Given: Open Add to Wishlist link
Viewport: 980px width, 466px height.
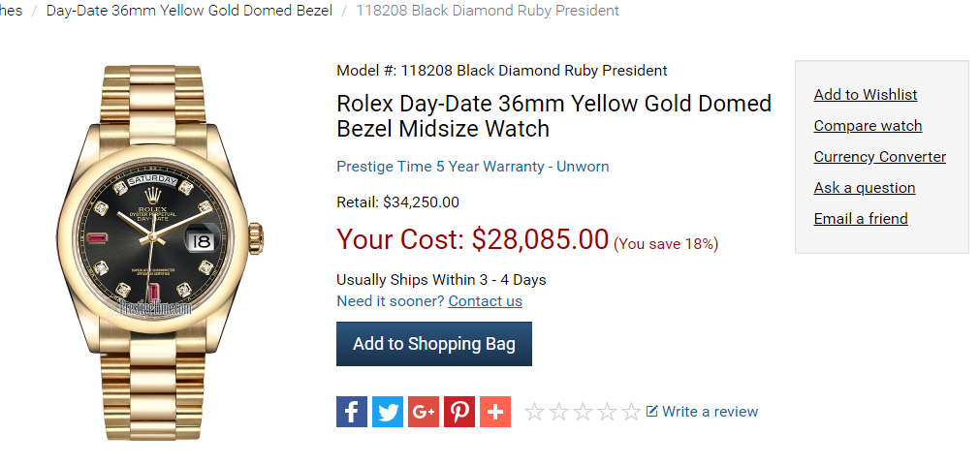Looking at the screenshot, I should 865,95.
